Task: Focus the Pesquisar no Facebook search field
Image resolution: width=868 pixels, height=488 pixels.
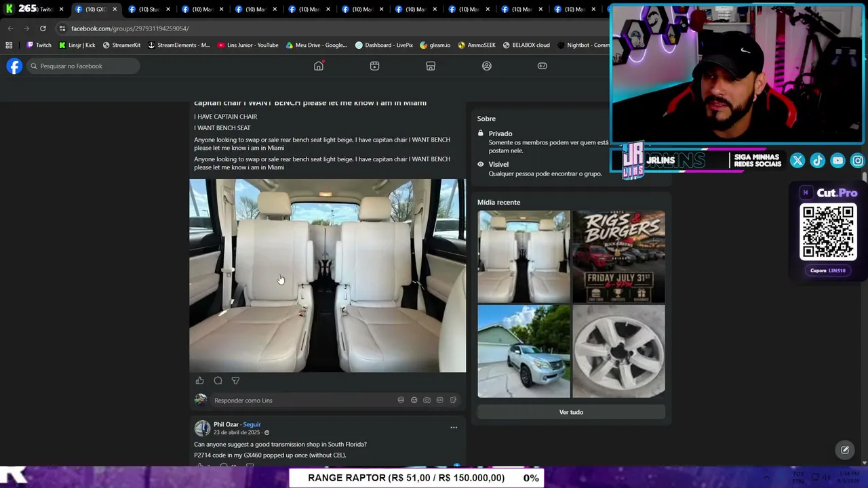Action: coord(83,66)
